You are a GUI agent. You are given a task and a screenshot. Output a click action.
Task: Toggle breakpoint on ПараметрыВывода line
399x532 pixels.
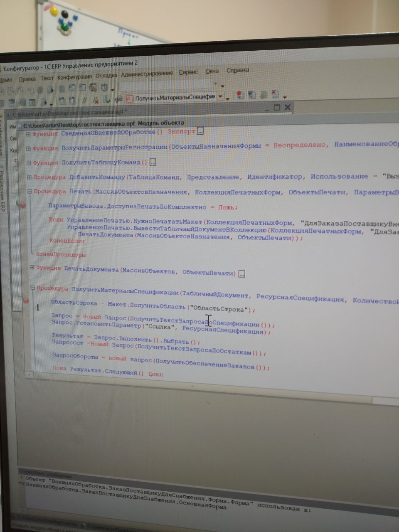pyautogui.click(x=23, y=205)
